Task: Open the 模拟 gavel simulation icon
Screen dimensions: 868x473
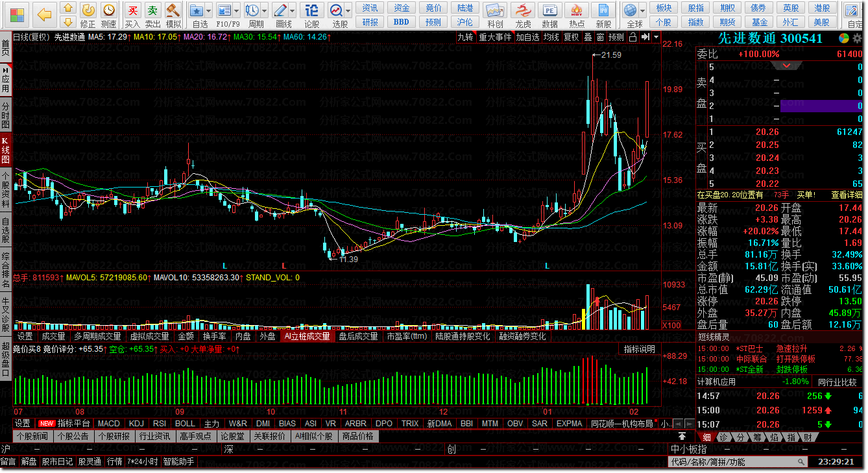Action: (x=173, y=10)
